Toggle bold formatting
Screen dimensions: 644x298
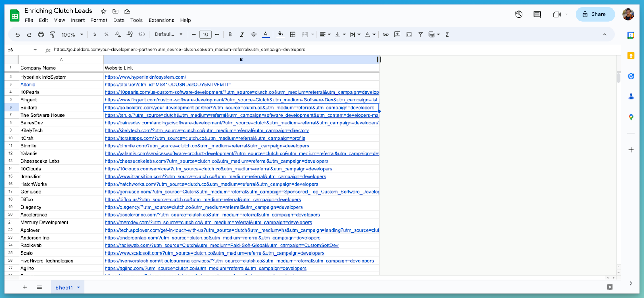pyautogui.click(x=230, y=35)
